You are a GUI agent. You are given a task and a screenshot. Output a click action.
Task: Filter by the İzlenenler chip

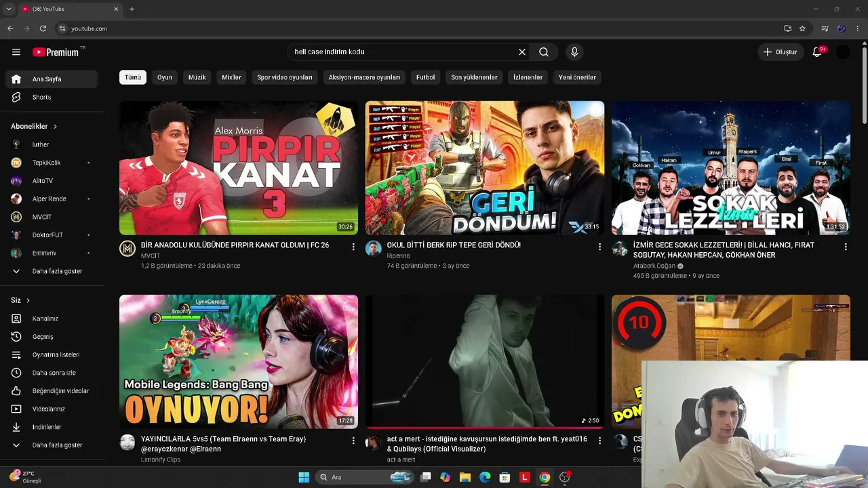(528, 77)
